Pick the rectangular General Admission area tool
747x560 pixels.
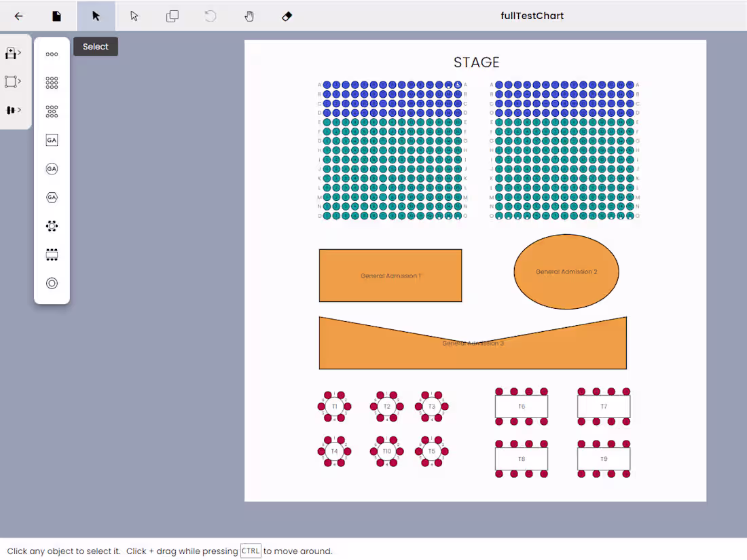52,140
